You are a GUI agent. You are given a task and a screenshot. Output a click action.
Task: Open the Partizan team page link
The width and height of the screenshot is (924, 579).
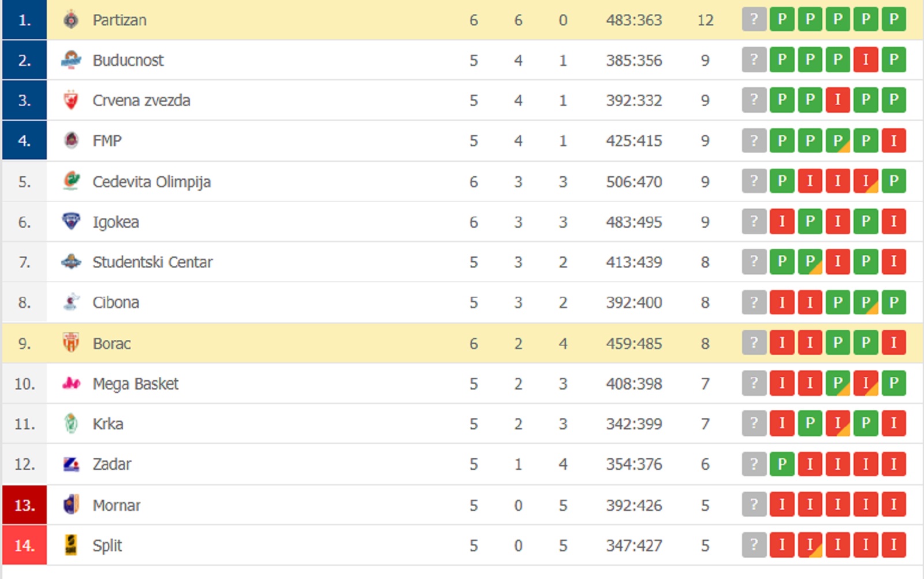click(x=118, y=19)
